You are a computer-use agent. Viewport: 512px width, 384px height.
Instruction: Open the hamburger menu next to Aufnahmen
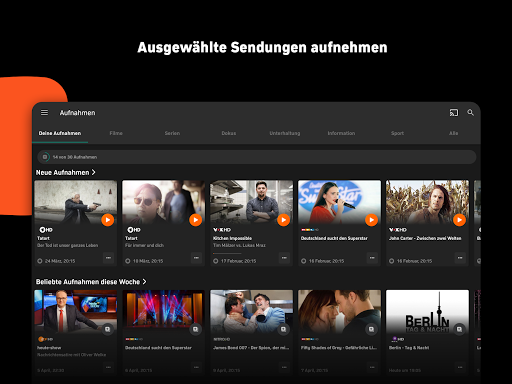(44, 113)
